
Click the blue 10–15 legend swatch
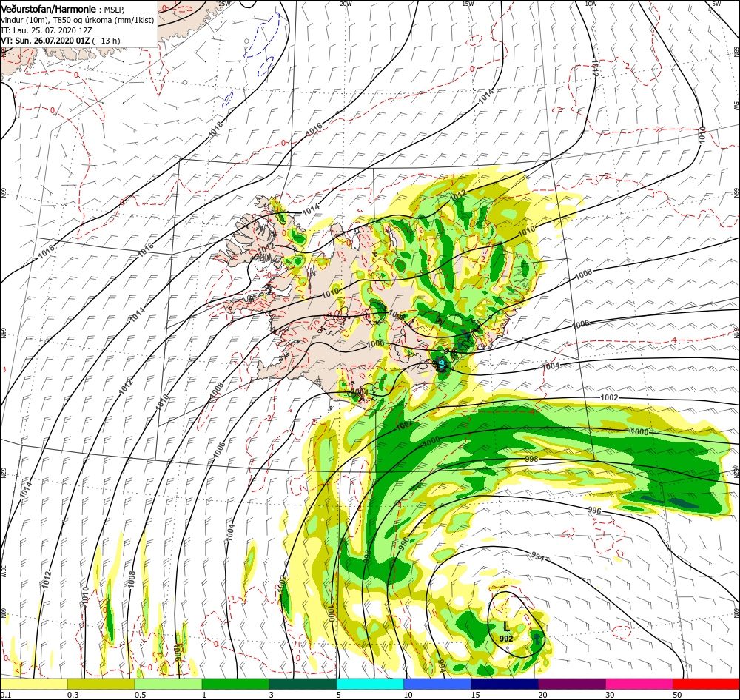[x=437, y=684]
